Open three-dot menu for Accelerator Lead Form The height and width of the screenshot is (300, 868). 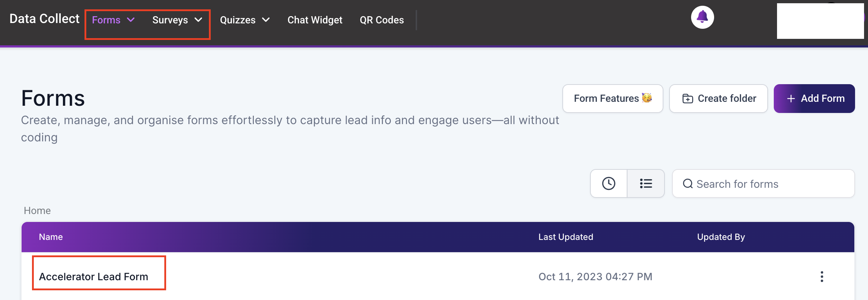click(822, 277)
